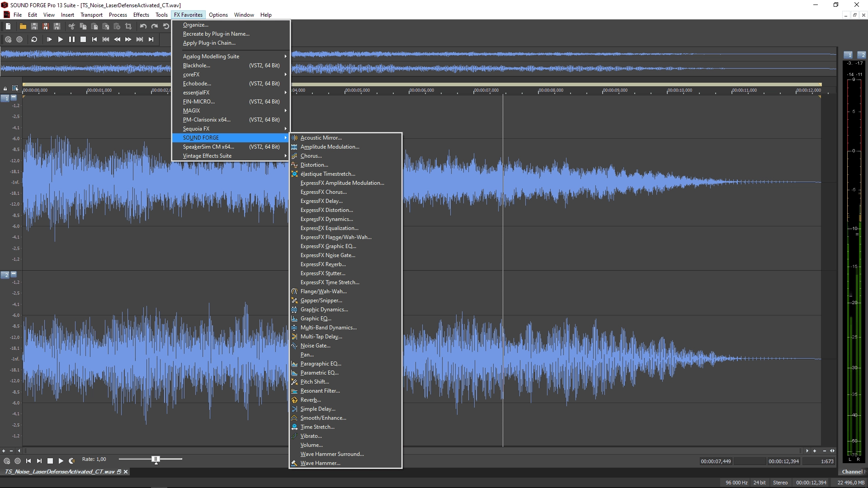Click Play in the bottom window transport

point(61,461)
